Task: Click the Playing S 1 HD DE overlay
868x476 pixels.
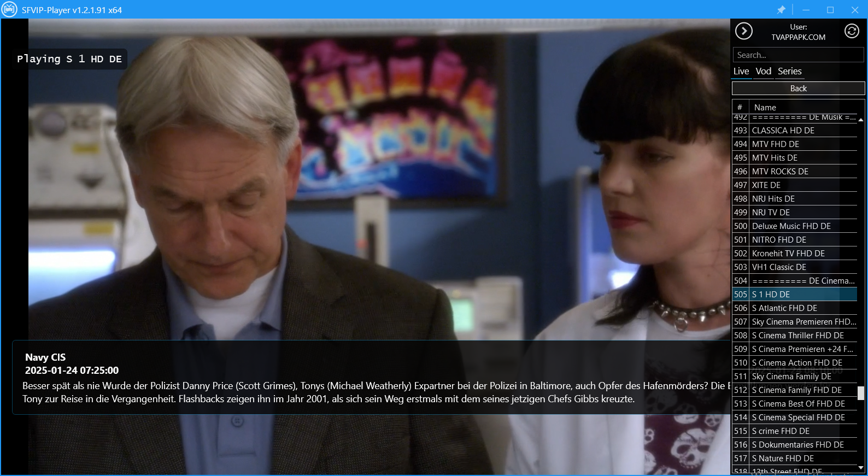Action: pos(69,59)
